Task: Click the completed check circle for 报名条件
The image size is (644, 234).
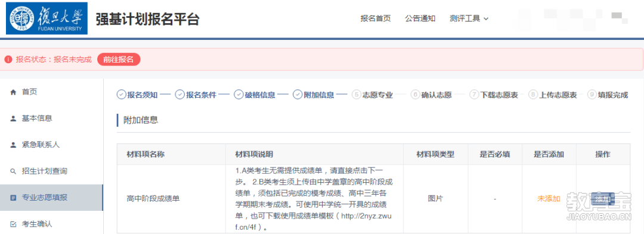Action: click(x=179, y=95)
